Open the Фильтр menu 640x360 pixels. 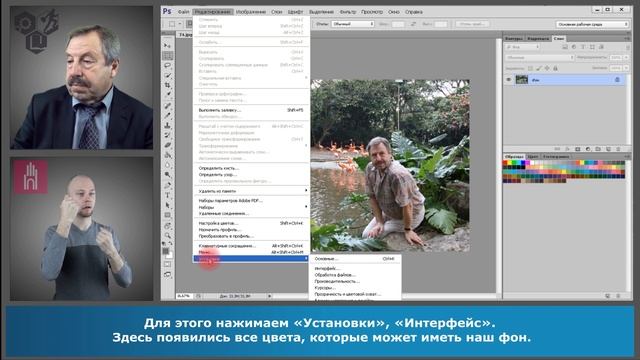(348, 12)
